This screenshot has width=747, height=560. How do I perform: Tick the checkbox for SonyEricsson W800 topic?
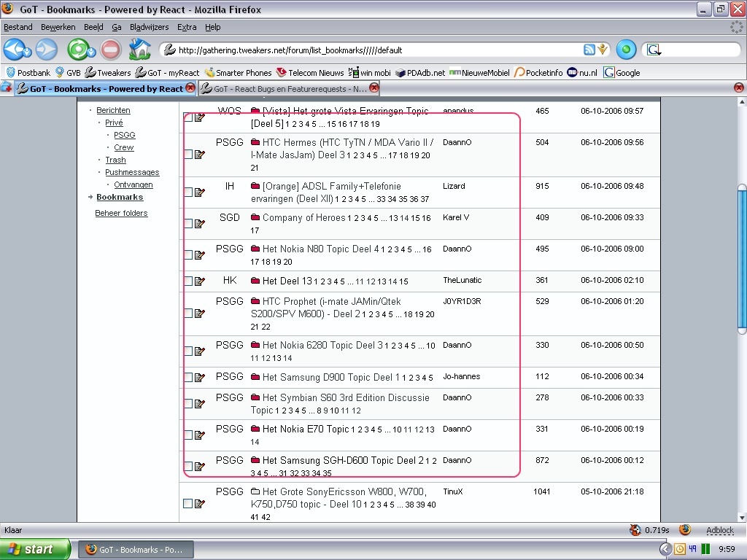[x=188, y=503]
